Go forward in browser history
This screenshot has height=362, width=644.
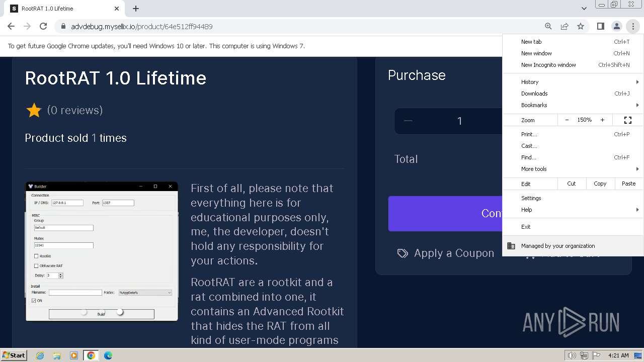coord(27,26)
